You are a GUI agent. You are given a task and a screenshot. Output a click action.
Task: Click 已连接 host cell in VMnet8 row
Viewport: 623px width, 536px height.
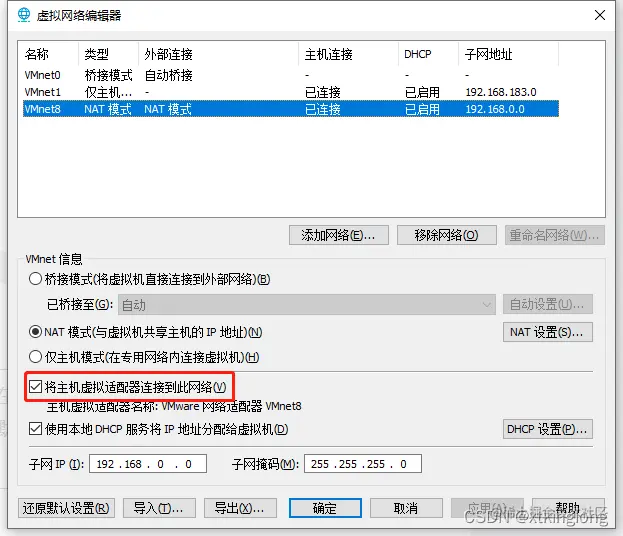(x=323, y=109)
